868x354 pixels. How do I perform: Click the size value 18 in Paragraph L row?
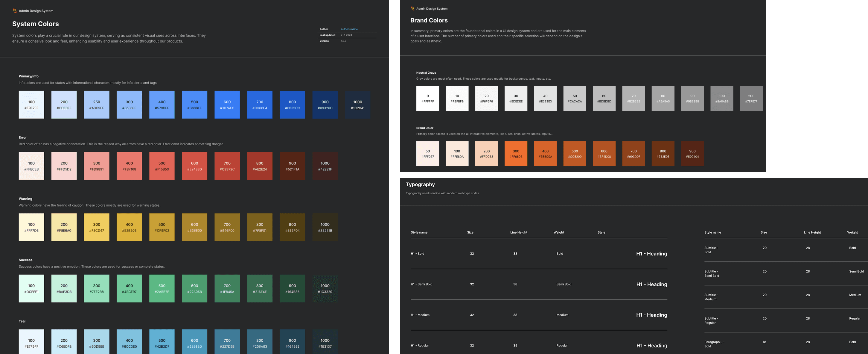click(764, 342)
